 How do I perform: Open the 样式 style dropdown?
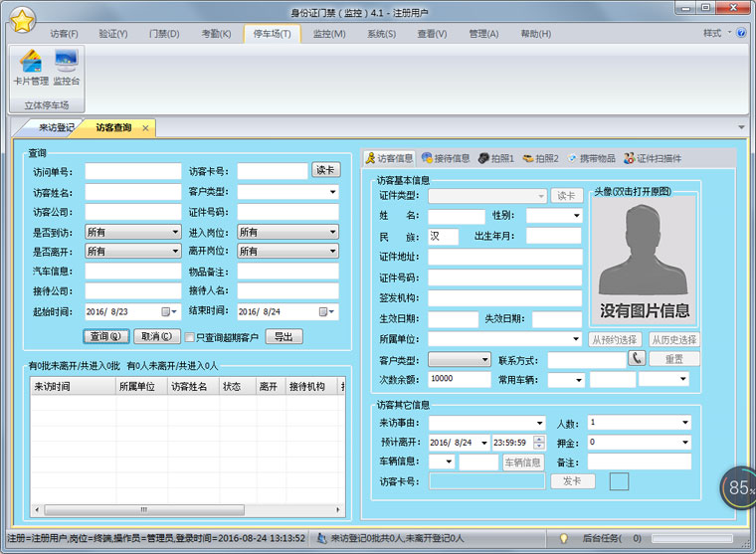(716, 33)
